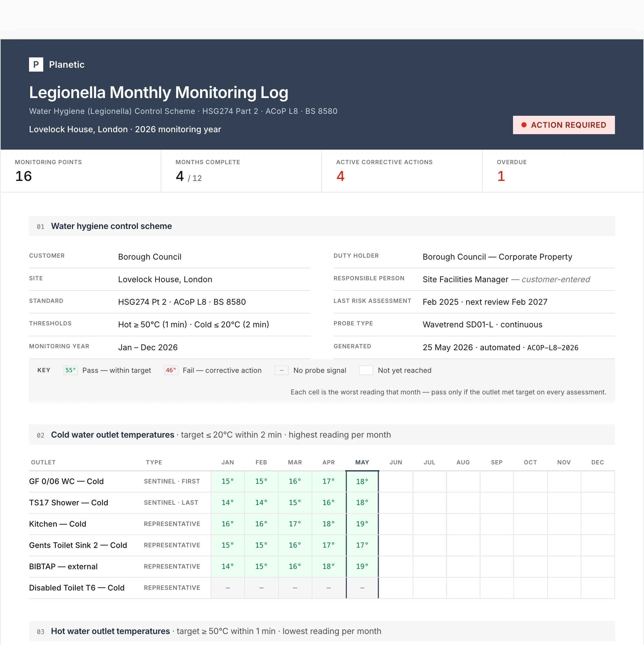This screenshot has width=644, height=645.
Task: Click Last Risk Assessment value Feb 2025
Action: point(440,302)
